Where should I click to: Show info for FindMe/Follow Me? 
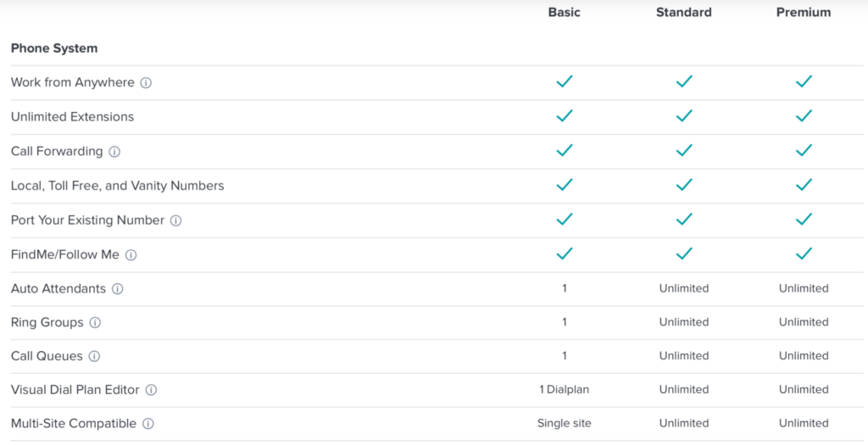click(x=131, y=255)
